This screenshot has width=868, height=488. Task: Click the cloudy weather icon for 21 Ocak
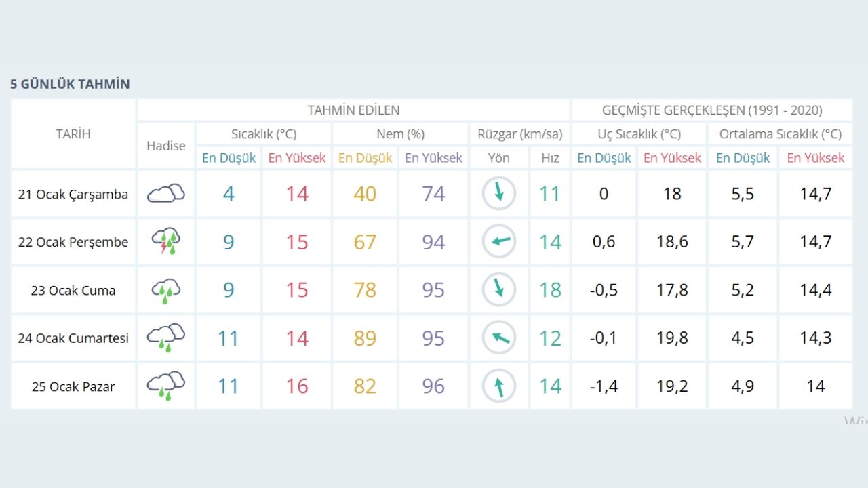pos(166,194)
